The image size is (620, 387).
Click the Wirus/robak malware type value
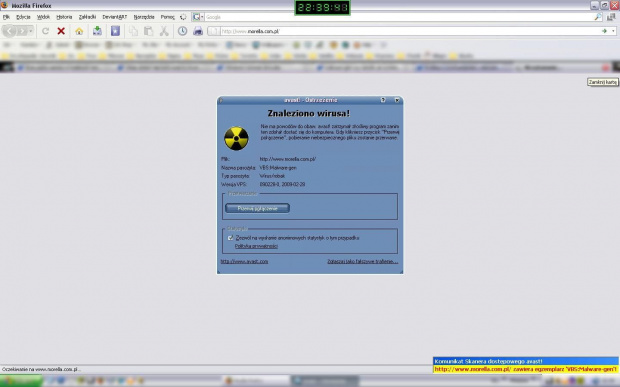(272, 176)
